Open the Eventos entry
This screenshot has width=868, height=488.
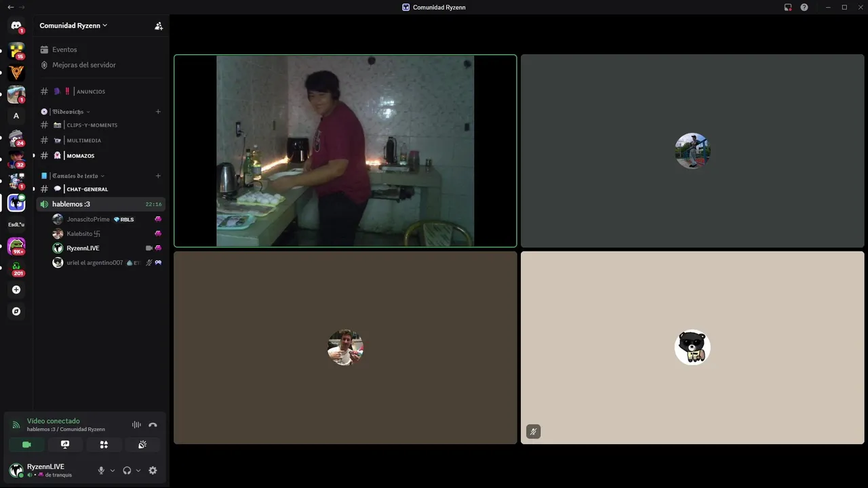100,49
